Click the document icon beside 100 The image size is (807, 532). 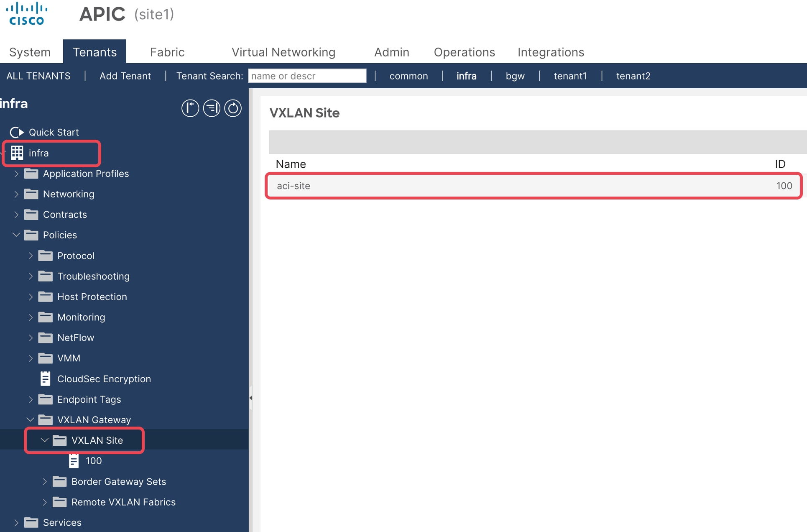(74, 461)
